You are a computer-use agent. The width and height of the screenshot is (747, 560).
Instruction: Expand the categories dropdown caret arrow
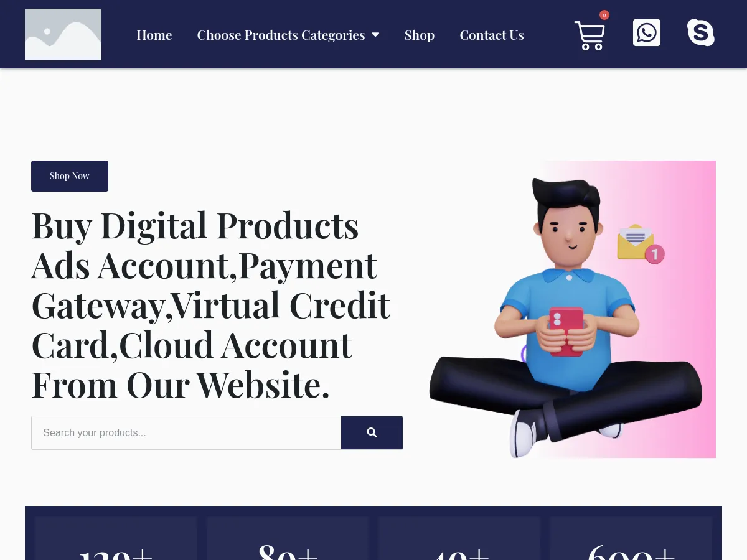tap(375, 35)
